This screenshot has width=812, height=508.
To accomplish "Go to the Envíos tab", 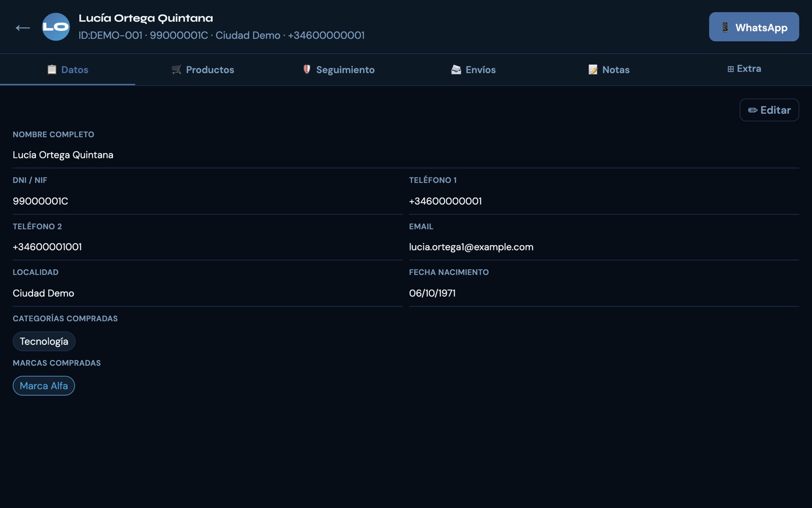I will (x=473, y=70).
